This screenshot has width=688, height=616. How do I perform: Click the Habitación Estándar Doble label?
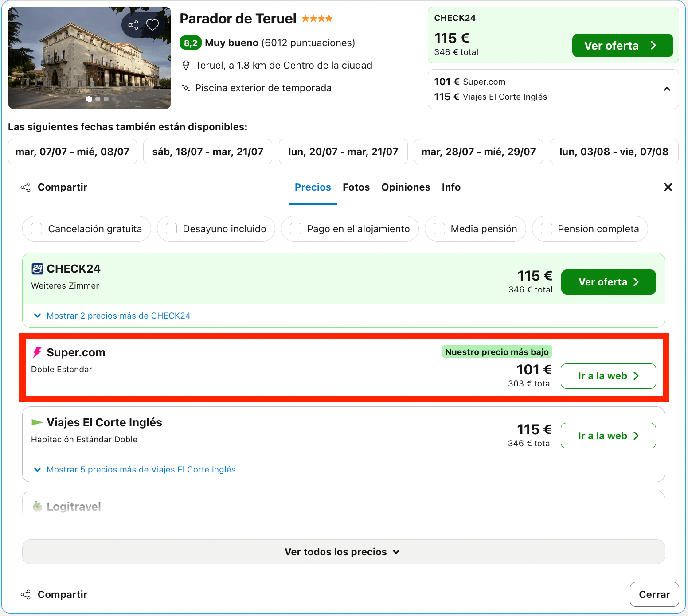pyautogui.click(x=84, y=439)
